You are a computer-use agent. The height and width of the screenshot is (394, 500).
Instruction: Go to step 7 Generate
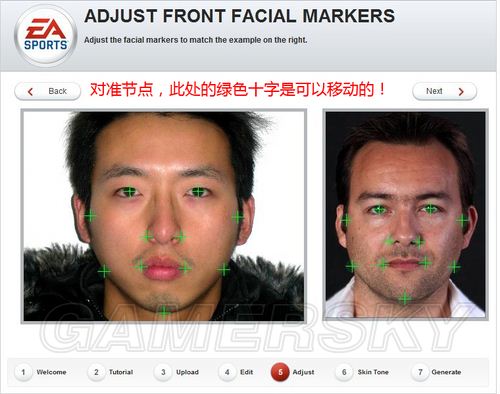pyautogui.click(x=437, y=372)
